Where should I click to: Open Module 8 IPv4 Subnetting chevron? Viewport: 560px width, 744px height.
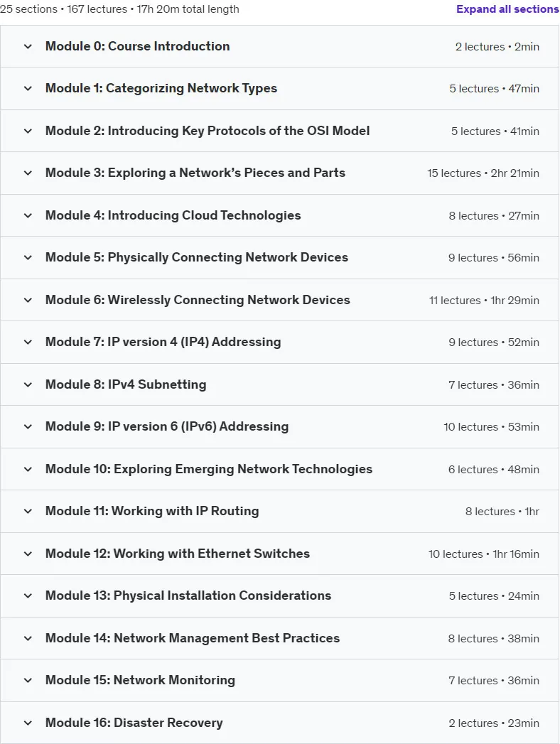click(28, 384)
